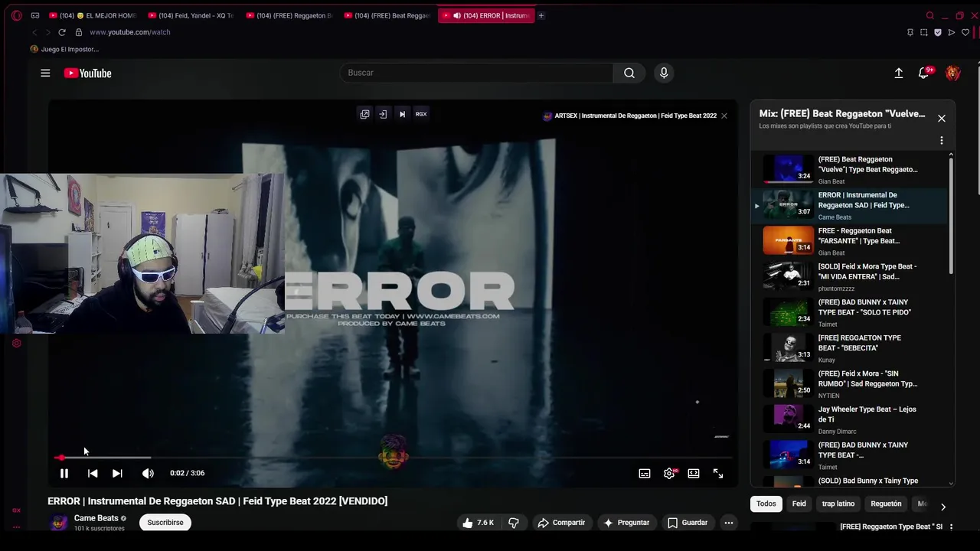Screen dimensions: 980x551
Task: Start voice search with the microphone
Action: [x=664, y=73]
